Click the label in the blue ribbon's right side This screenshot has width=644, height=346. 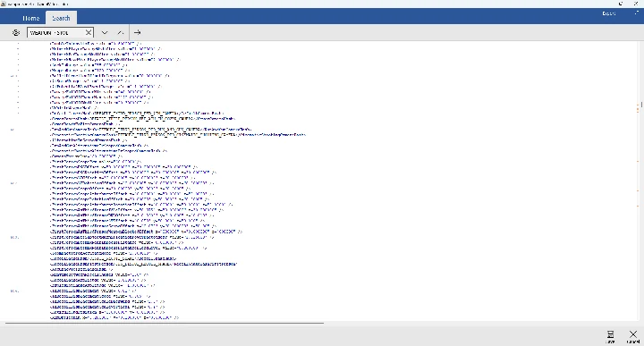609,13
